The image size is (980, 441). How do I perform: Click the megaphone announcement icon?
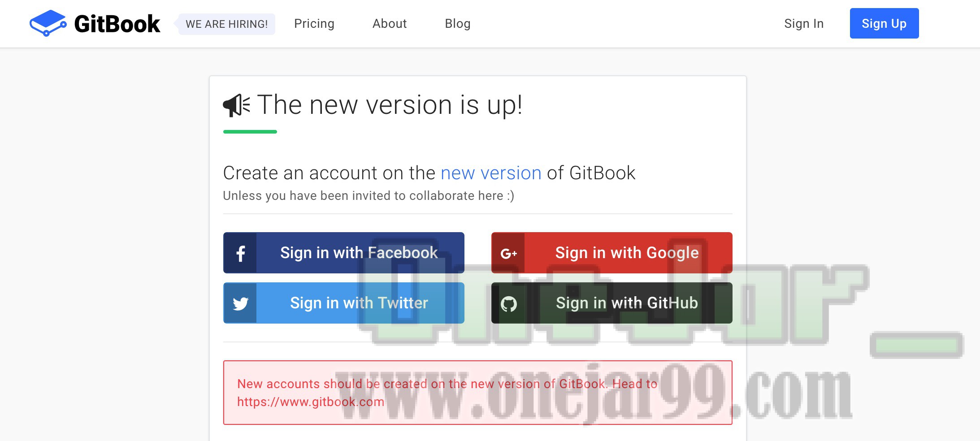(x=236, y=106)
